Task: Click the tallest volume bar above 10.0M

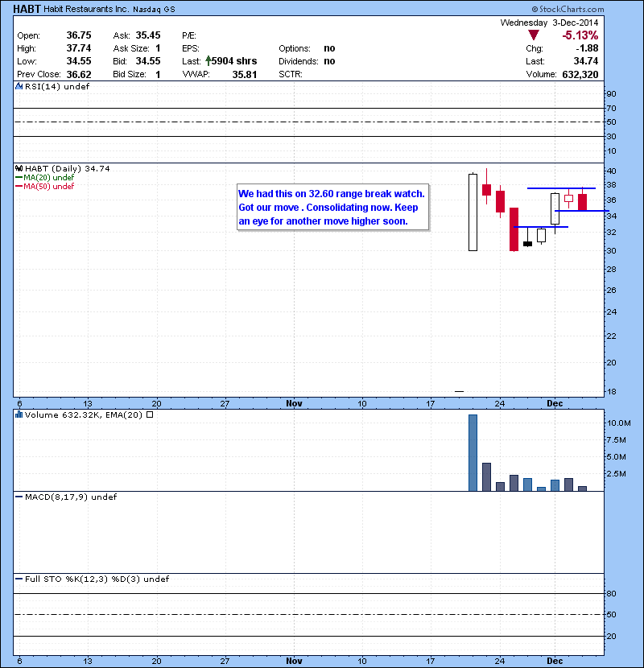Action: [473, 453]
